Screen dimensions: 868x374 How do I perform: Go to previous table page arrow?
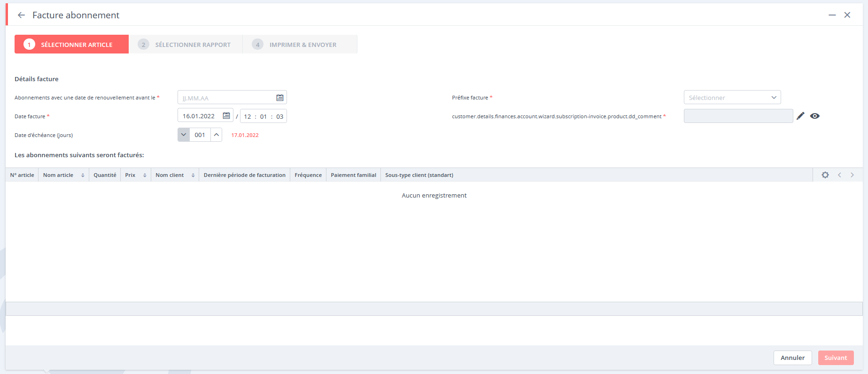coord(839,175)
